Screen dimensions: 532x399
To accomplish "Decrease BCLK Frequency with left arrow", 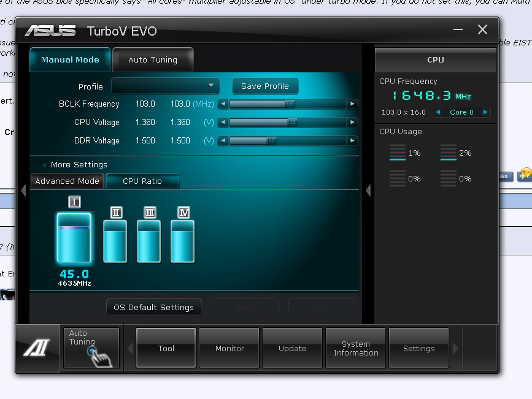I will [x=223, y=104].
